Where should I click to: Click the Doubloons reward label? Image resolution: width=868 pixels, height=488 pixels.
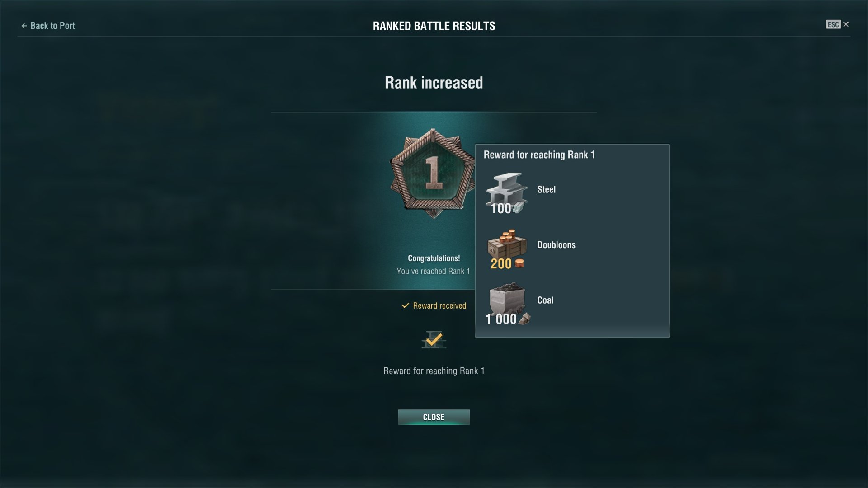click(x=556, y=245)
